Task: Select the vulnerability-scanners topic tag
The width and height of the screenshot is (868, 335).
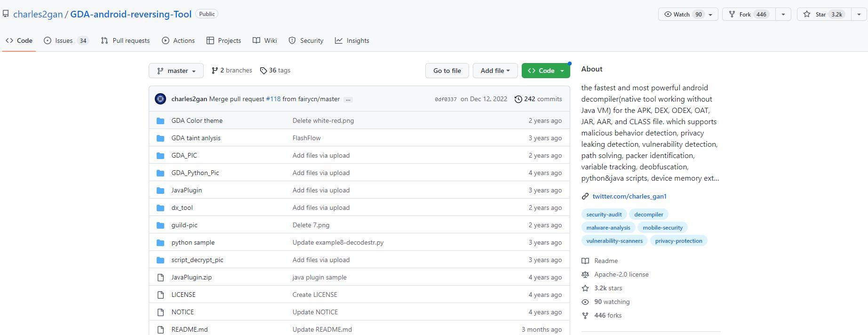Action: click(x=614, y=241)
